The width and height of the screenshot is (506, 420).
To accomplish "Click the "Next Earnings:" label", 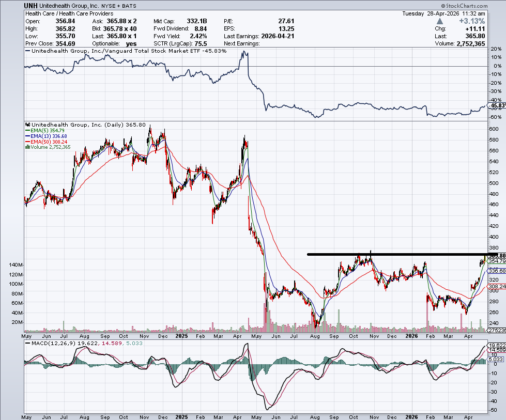I will [242, 43].
